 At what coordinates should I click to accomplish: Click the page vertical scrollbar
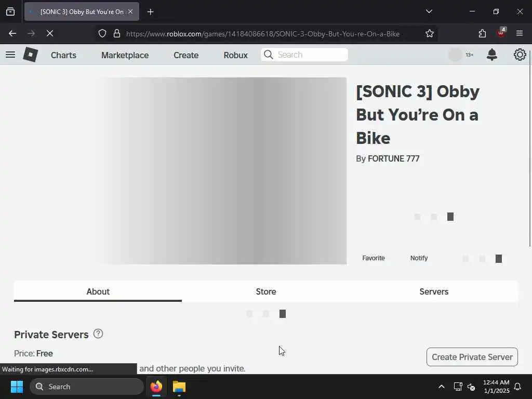(529, 149)
